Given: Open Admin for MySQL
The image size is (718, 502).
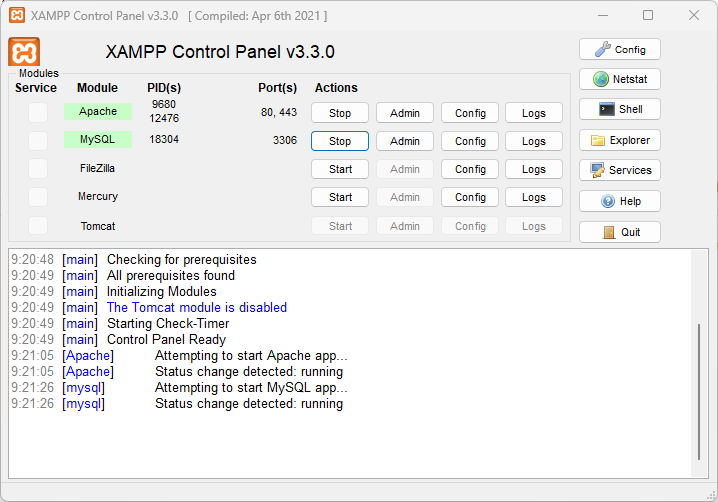Looking at the screenshot, I should pos(405,141).
